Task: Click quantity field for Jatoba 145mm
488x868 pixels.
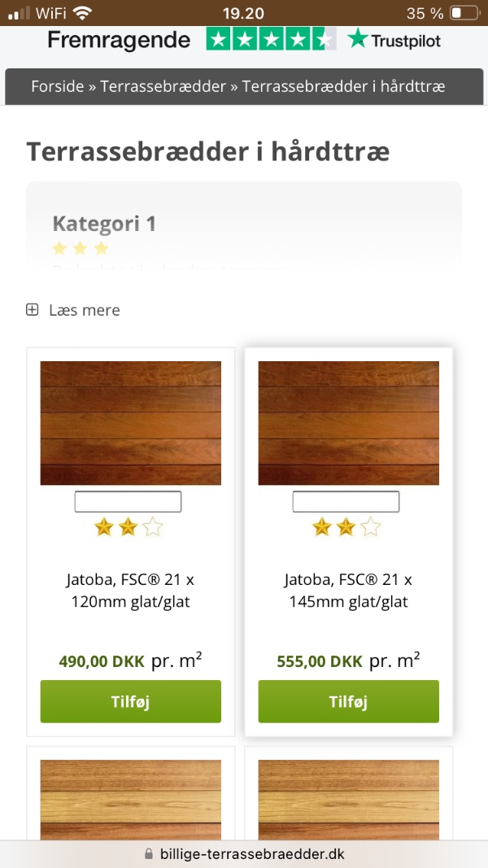Action: coord(346,502)
